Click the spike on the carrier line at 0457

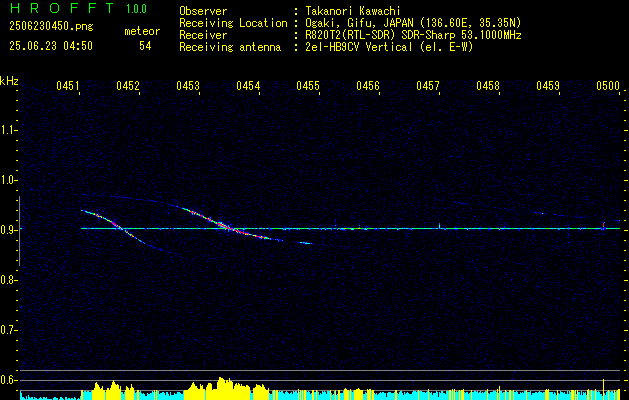[440, 225]
